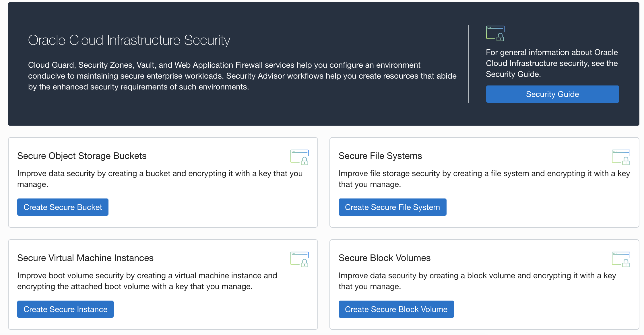
Task: Create a Secure Instance
Action: coord(65,309)
